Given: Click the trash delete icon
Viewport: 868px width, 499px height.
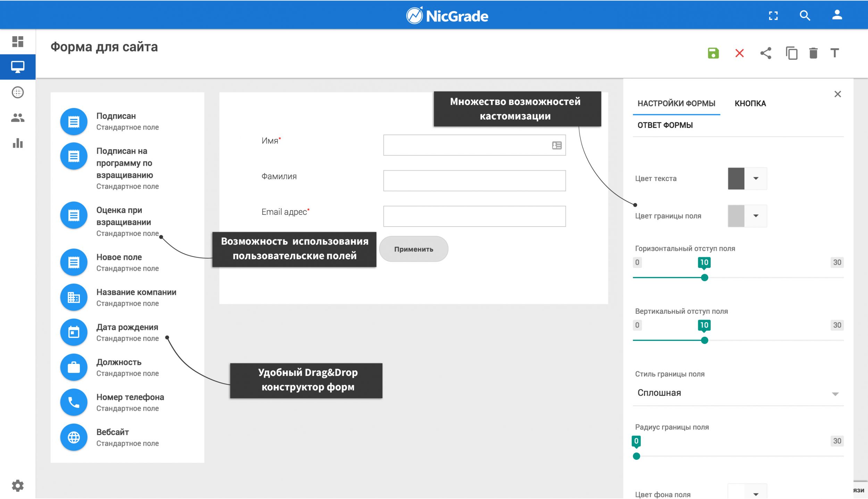Looking at the screenshot, I should [x=813, y=53].
